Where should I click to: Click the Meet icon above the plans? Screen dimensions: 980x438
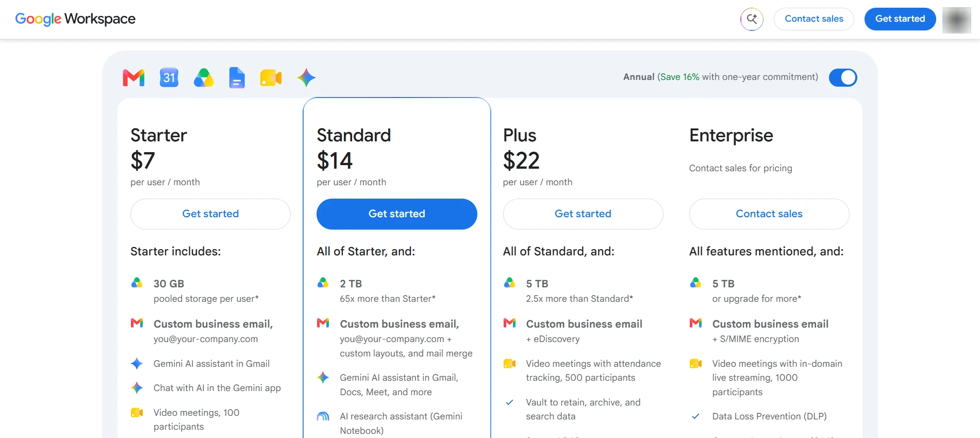[271, 78]
